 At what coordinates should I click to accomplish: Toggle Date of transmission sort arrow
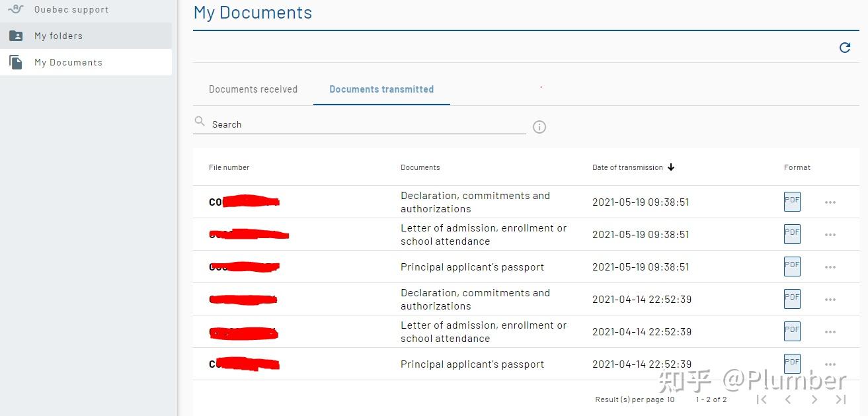[x=671, y=167]
